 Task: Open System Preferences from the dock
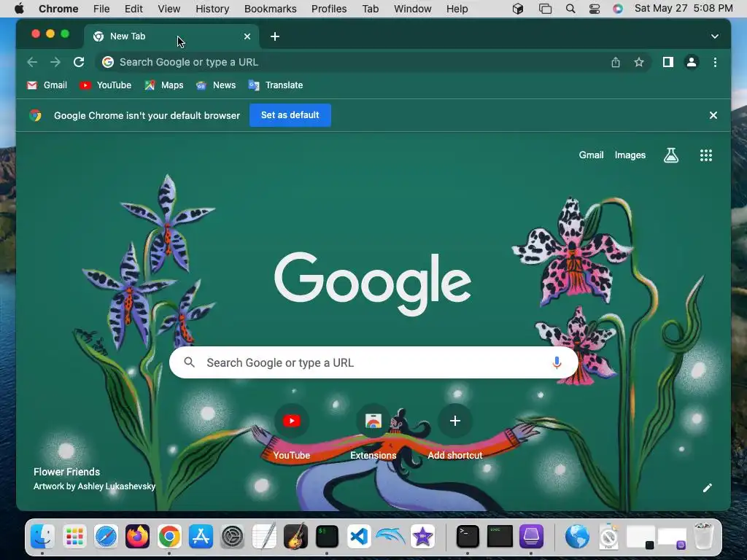tap(233, 537)
